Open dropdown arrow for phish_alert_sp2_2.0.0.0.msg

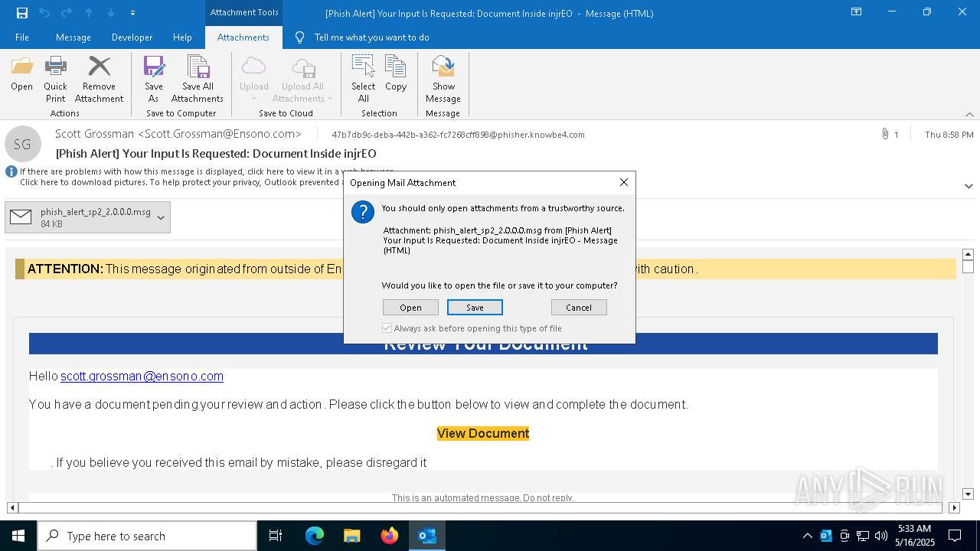(161, 218)
